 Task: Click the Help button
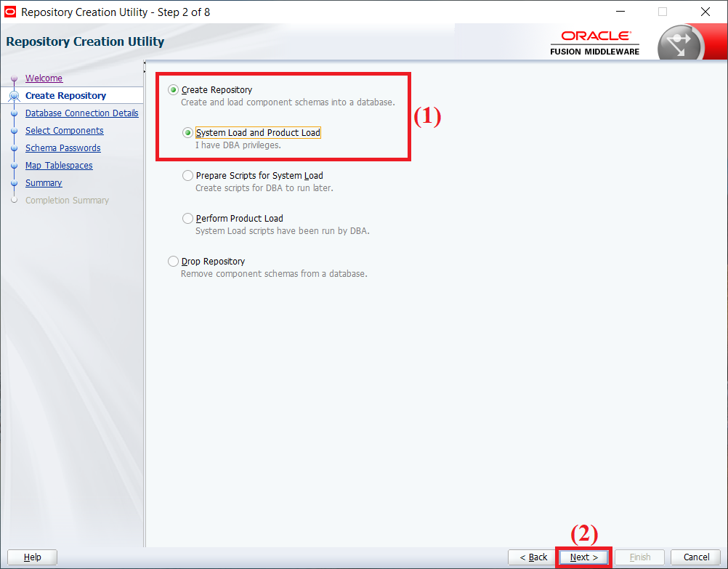tap(33, 557)
